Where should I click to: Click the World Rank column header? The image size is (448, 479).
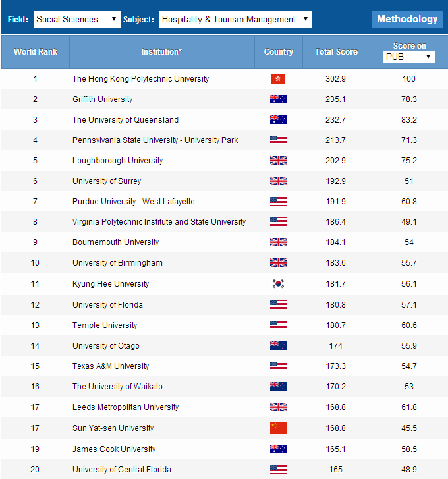tap(36, 51)
